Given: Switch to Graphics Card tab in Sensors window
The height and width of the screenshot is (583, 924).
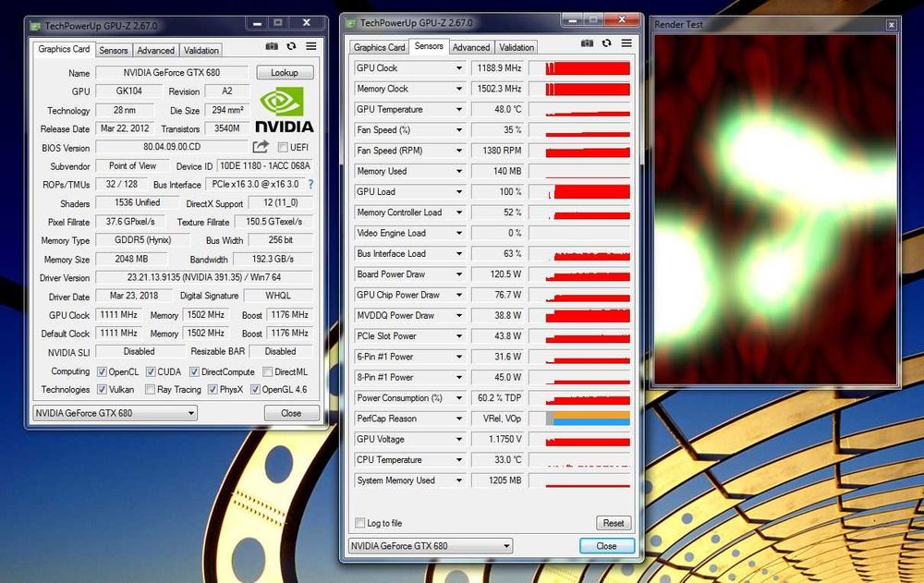Looking at the screenshot, I should coord(379,48).
